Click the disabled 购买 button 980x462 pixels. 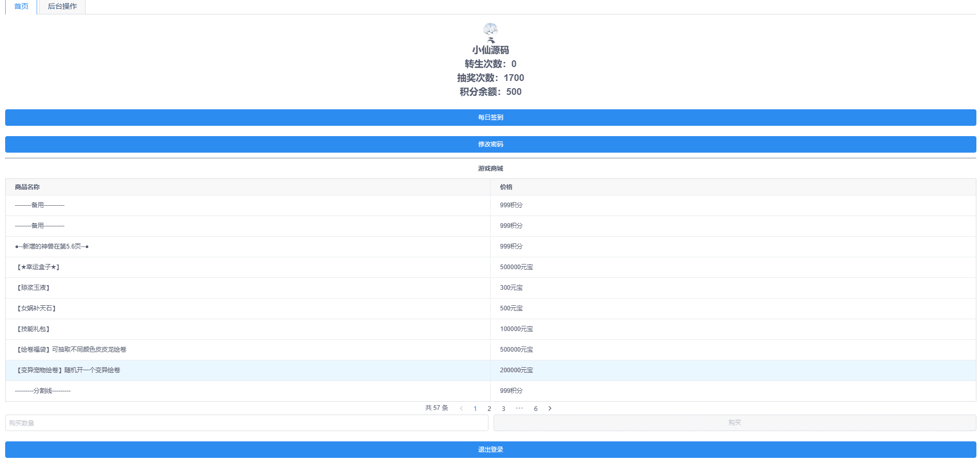[x=735, y=423]
